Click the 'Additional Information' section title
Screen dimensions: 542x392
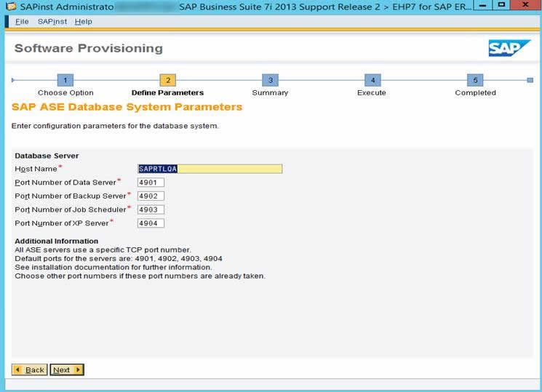[56, 241]
